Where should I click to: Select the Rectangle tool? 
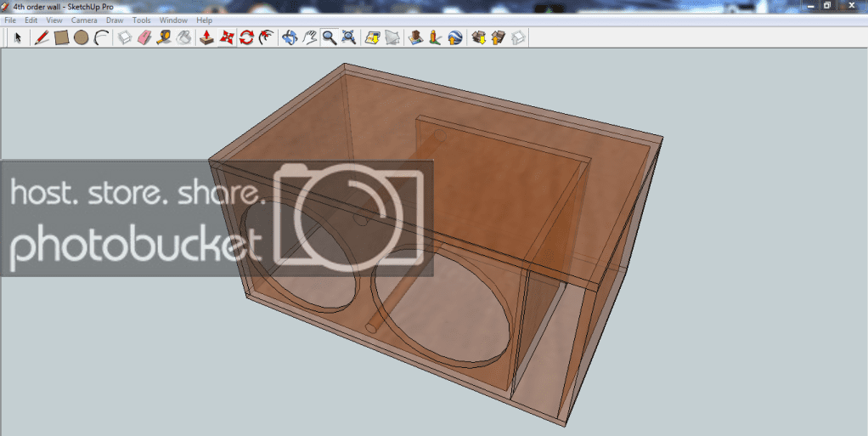tap(61, 37)
